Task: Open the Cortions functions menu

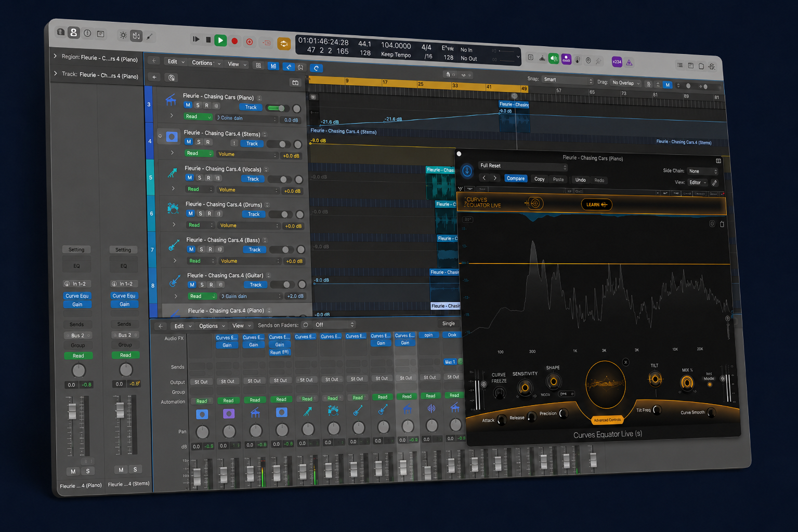Action: click(x=206, y=63)
